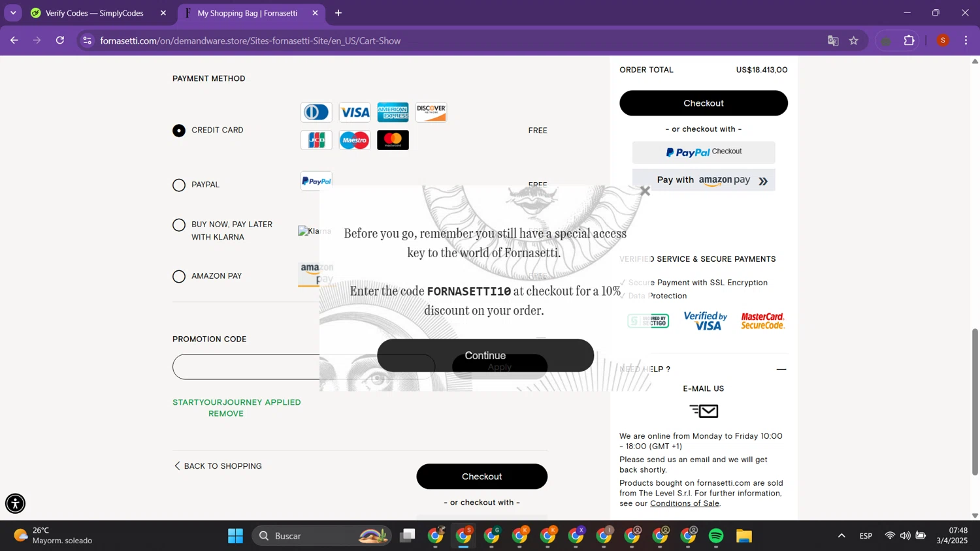Remove the STARTYOURJOURNEY promo code
This screenshot has height=551, width=980.
coord(226,414)
